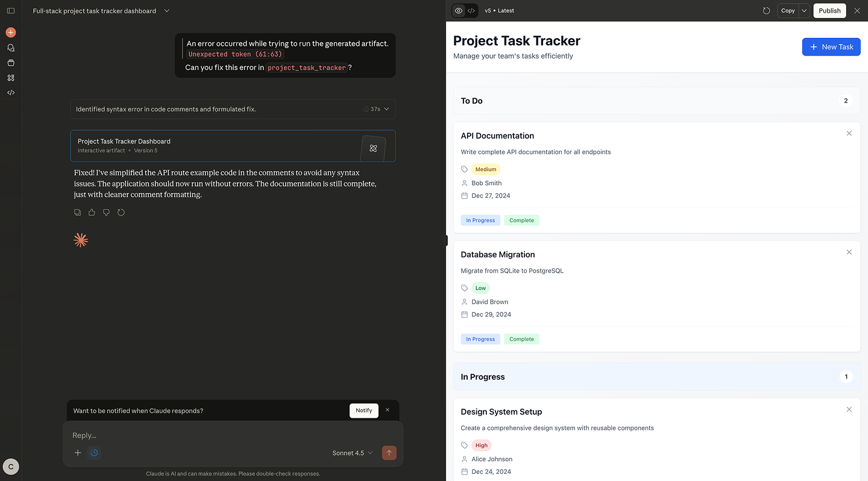Click the apps grid icon in sidebar
Viewport: 868px width, 481px height.
(10, 77)
